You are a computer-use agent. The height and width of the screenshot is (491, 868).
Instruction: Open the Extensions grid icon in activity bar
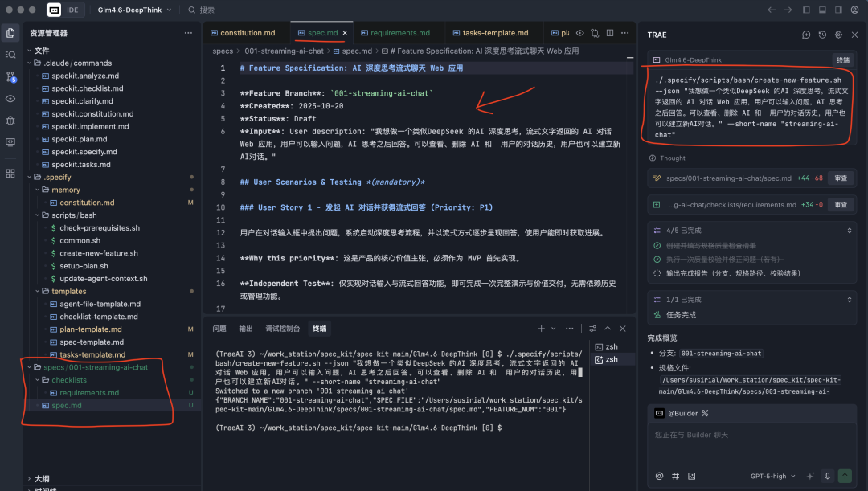10,174
